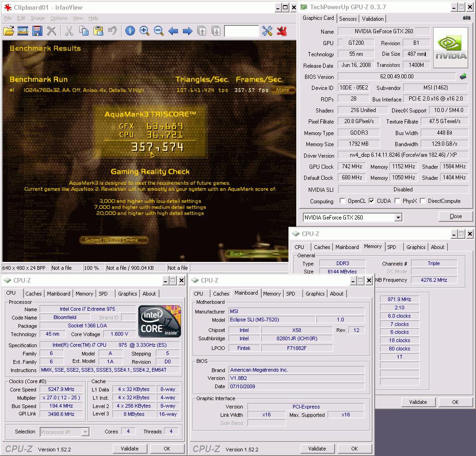This screenshot has width=476, height=456.
Task: Take GPU-Z screenshot with camera icon
Action: (467, 18)
